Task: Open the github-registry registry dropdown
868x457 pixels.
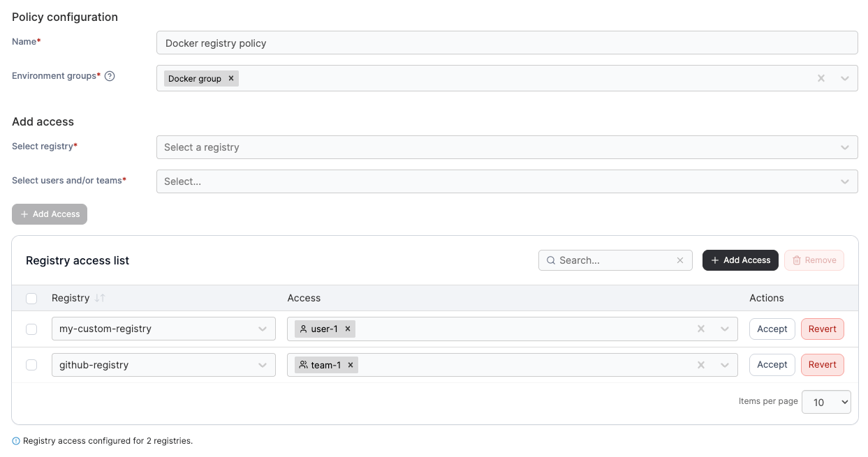Action: pos(163,365)
